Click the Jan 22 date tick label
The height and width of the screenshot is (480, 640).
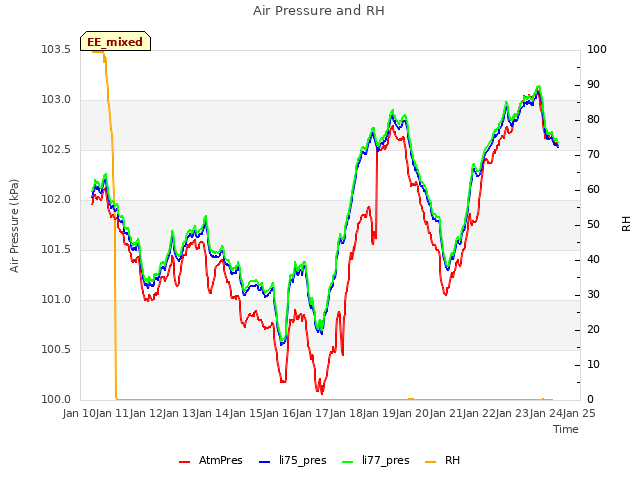[479, 413]
